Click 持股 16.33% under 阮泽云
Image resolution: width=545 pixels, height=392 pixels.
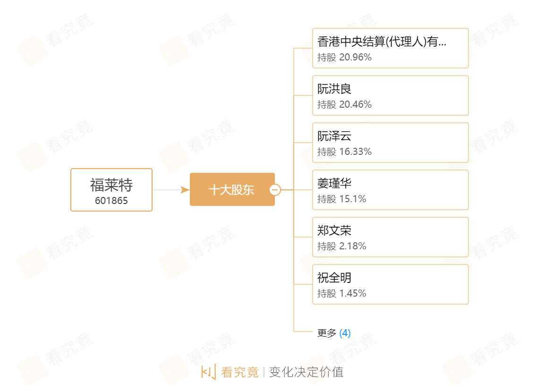click(x=344, y=152)
